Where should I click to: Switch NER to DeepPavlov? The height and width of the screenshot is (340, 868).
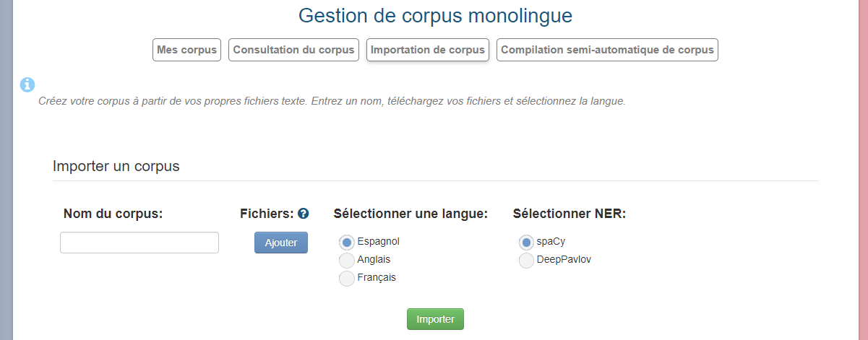pos(527,261)
